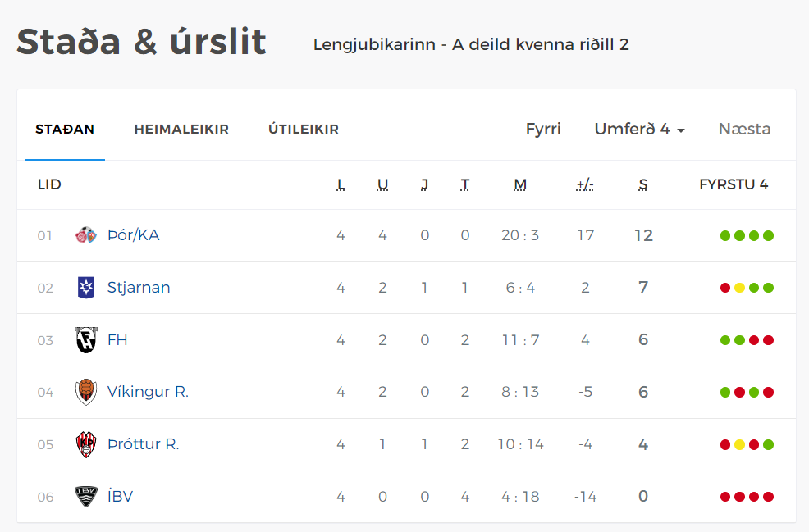Click Stjarnan's red first-match result dot
The height and width of the screenshot is (532, 809).
click(725, 288)
